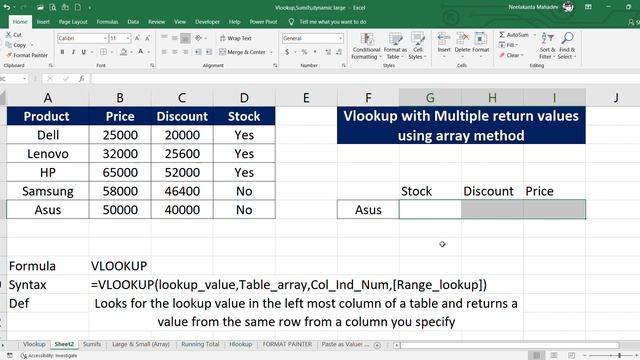640x360 pixels.
Task: Switch to Page Layout view button
Action: tap(554, 356)
